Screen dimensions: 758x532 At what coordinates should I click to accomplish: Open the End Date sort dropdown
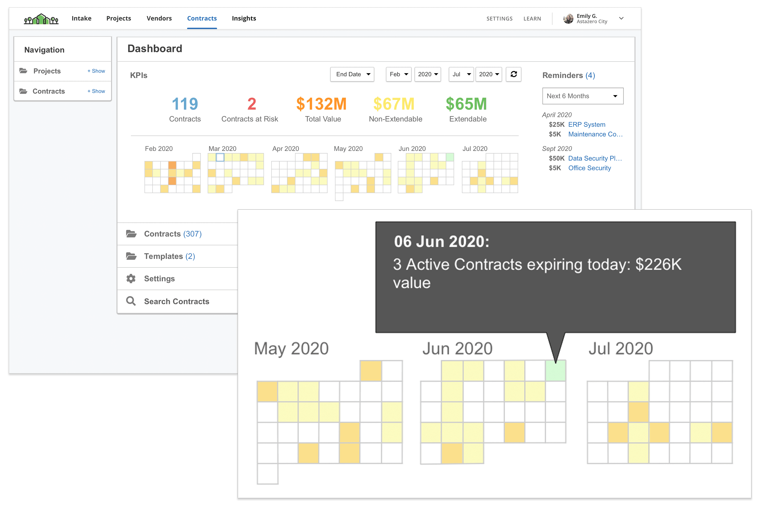pos(352,74)
